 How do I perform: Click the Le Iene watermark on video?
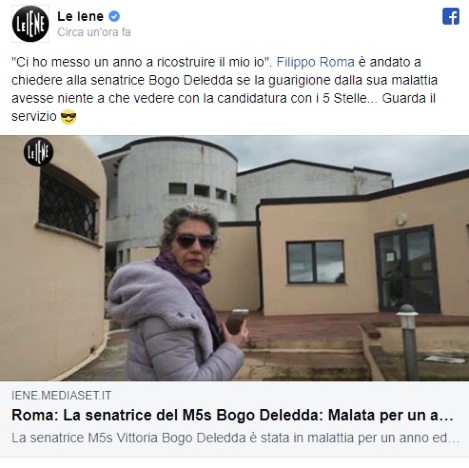click(x=38, y=152)
